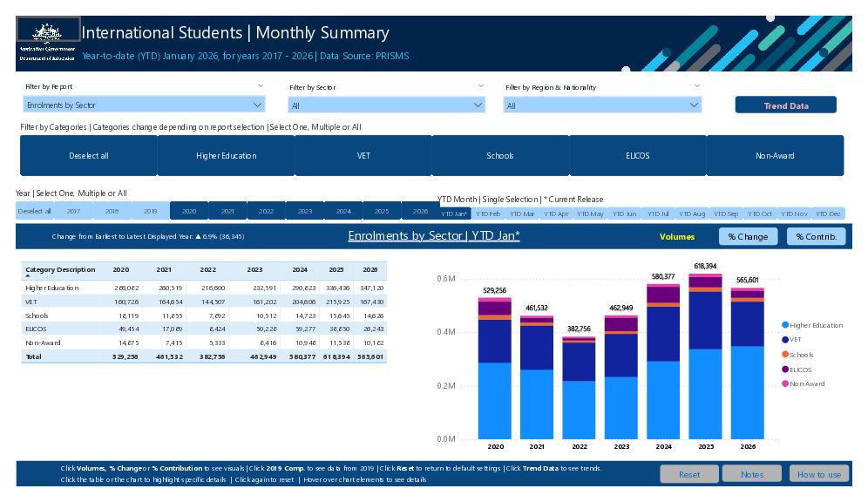The image size is (868, 502).
Task: Show the % Change view
Action: 748,235
